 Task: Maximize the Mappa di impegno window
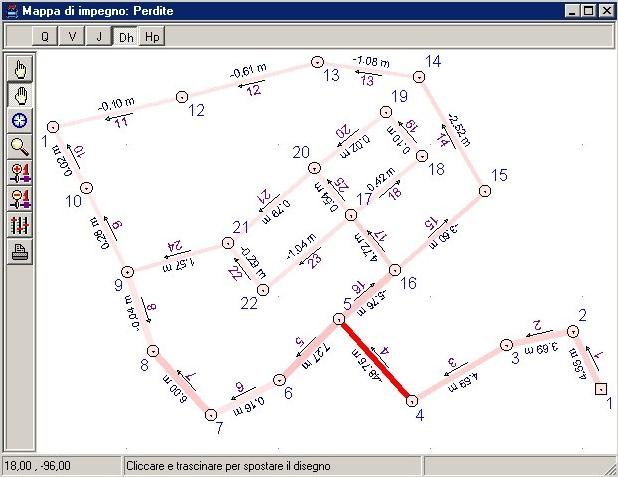[x=588, y=11]
